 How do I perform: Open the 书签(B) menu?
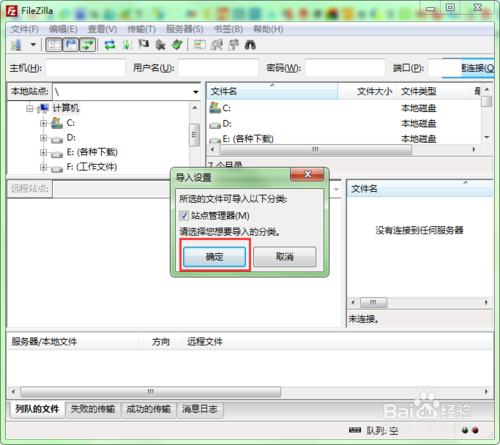[x=228, y=29]
